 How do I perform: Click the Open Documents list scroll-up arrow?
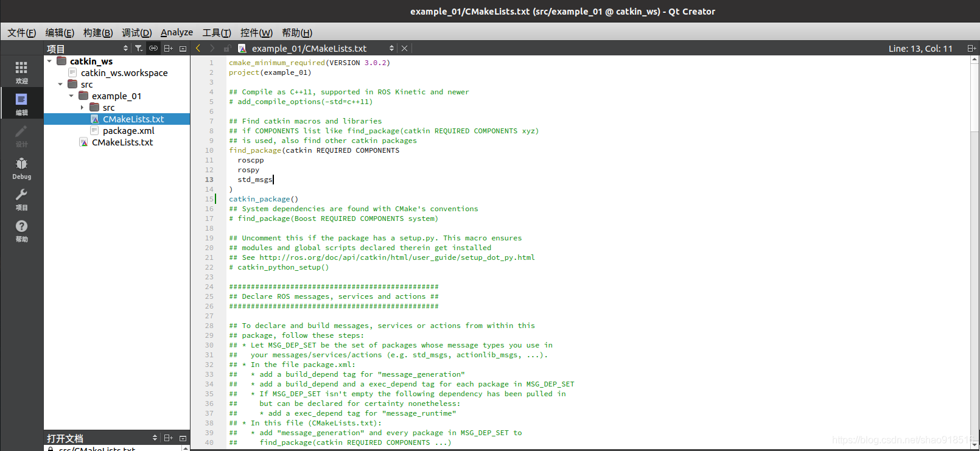(186, 448)
